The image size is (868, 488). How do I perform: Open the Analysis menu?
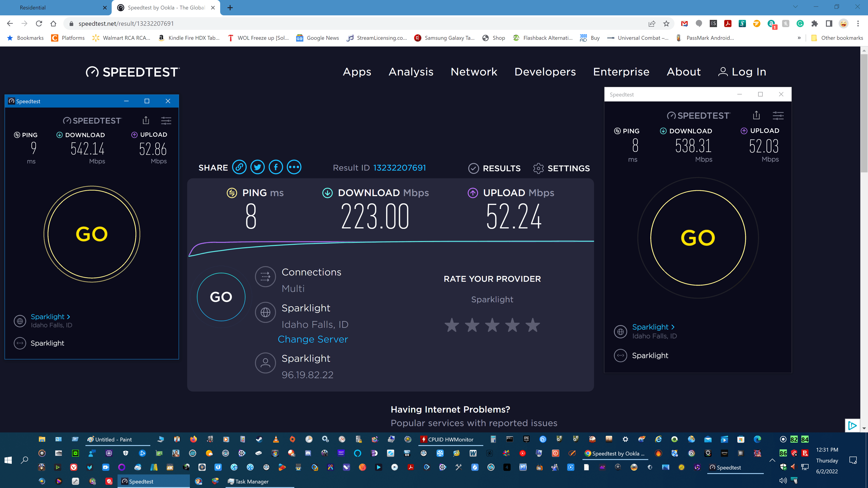(x=411, y=72)
